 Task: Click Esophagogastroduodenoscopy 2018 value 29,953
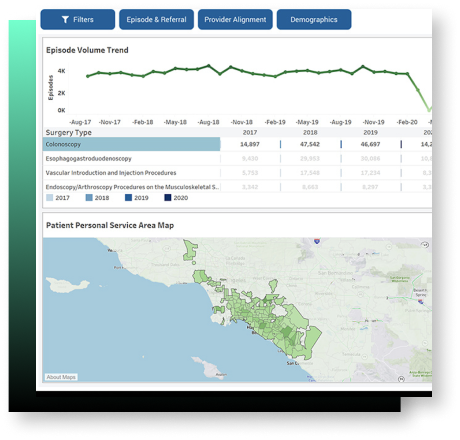point(310,159)
